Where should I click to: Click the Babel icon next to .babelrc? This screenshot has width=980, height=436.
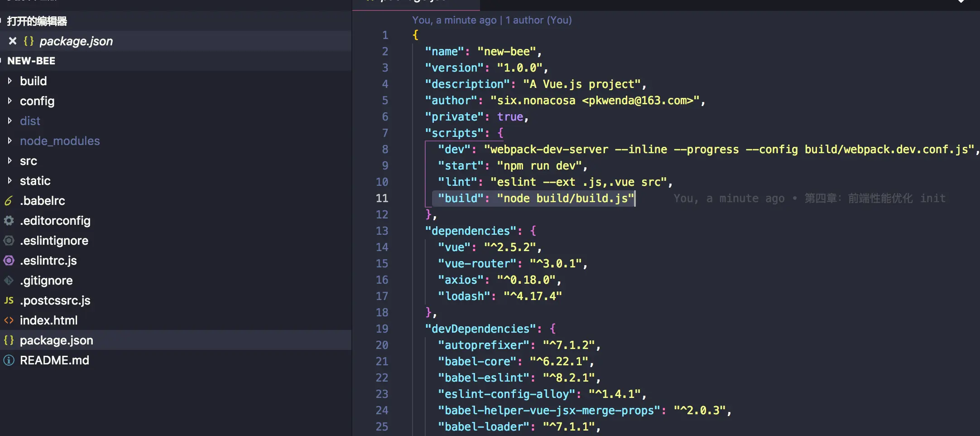(9, 200)
